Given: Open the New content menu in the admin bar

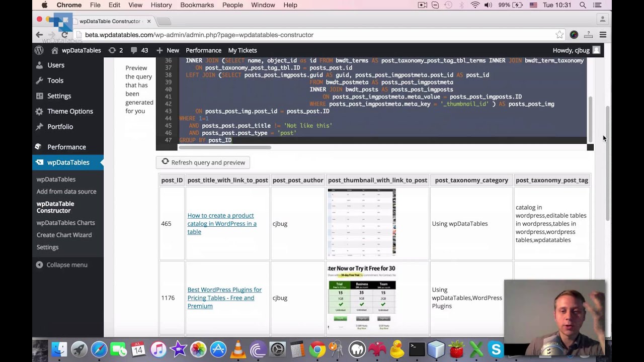Looking at the screenshot, I should coord(168,50).
